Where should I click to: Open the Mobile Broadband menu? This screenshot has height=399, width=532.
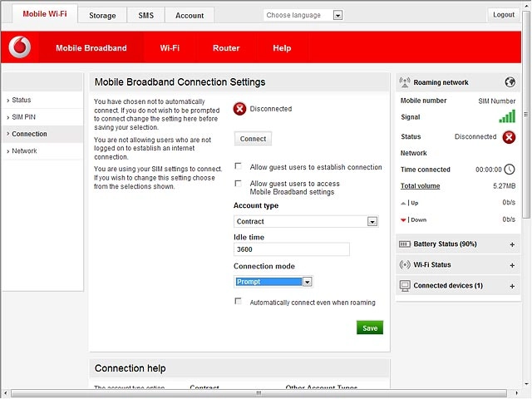point(91,48)
